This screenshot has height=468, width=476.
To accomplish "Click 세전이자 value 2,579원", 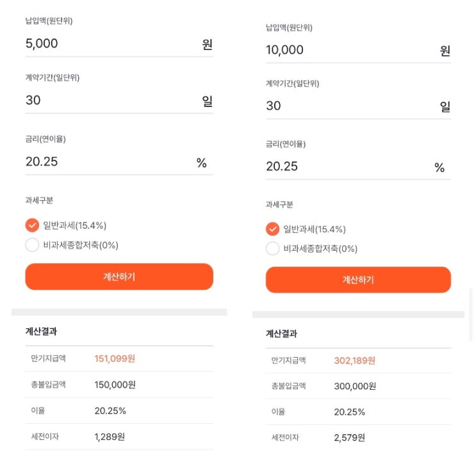I will click(349, 437).
